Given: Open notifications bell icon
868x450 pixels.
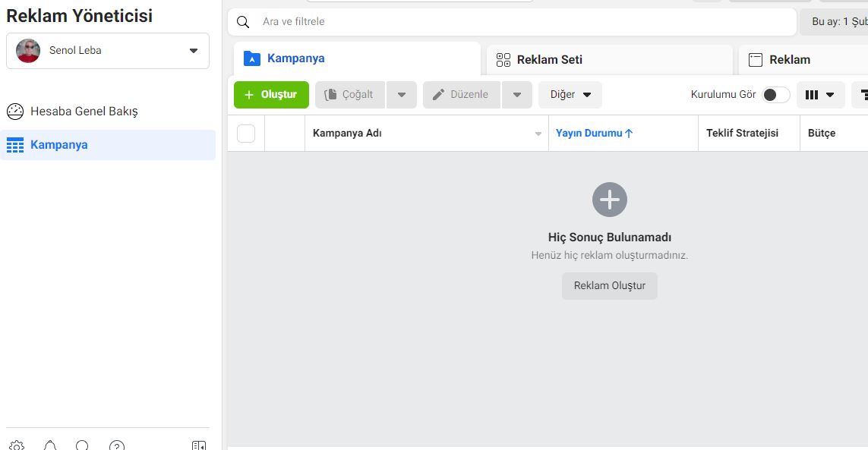Looking at the screenshot, I should [x=50, y=446].
